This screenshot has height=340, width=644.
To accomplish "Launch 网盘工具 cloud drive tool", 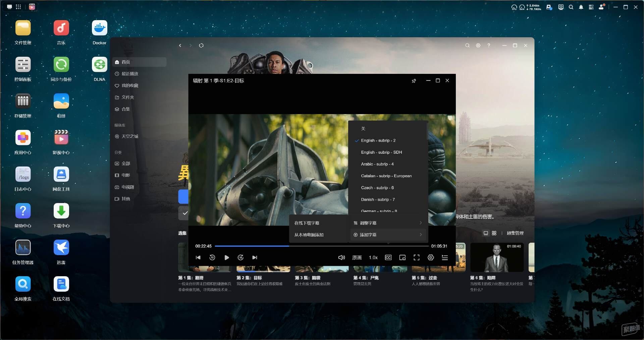I will (x=61, y=175).
